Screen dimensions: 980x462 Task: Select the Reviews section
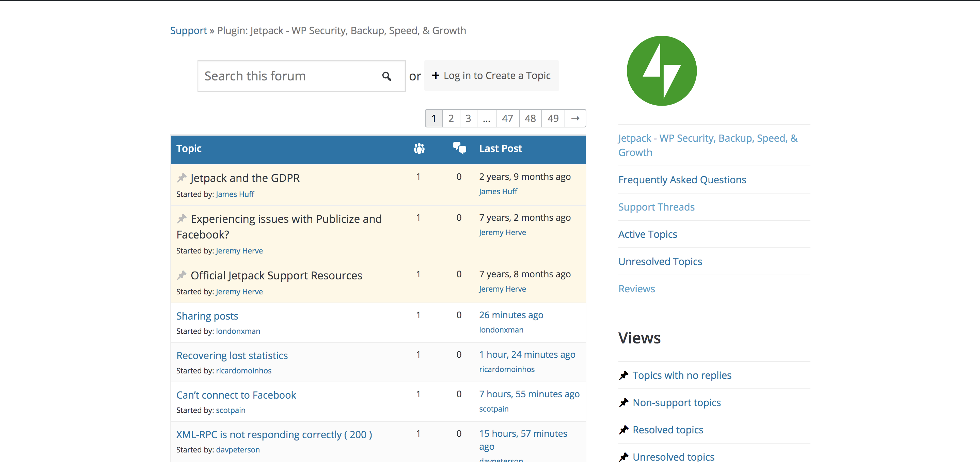636,288
